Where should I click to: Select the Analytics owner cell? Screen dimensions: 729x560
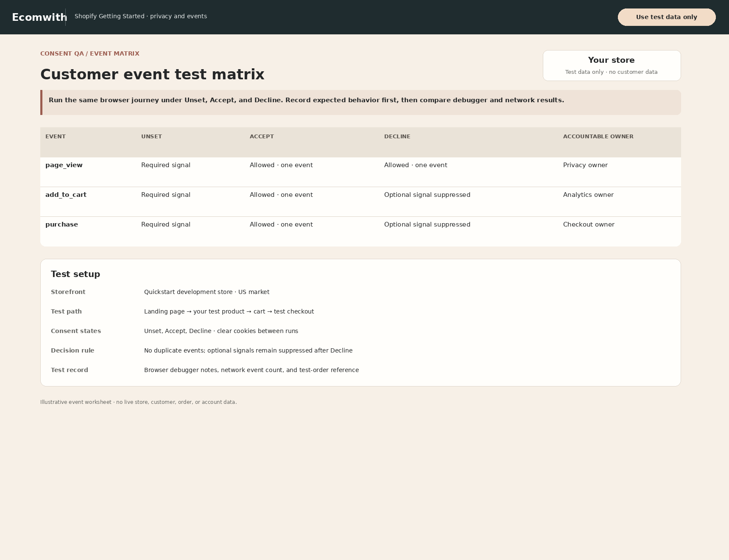(588, 195)
